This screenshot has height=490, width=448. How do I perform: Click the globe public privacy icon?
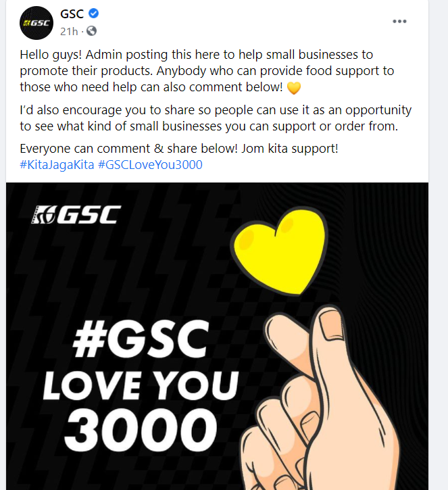tap(91, 31)
